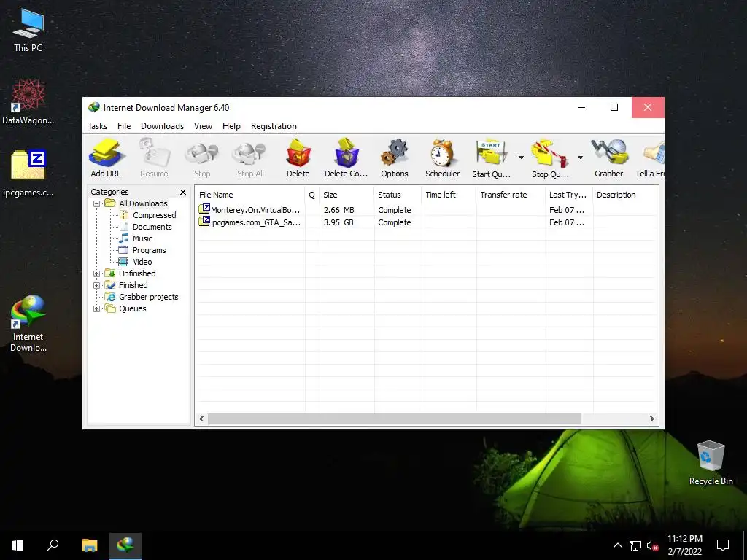Image resolution: width=747 pixels, height=560 pixels.
Task: Select the Recycle Bin desktop icon
Action: tap(711, 463)
